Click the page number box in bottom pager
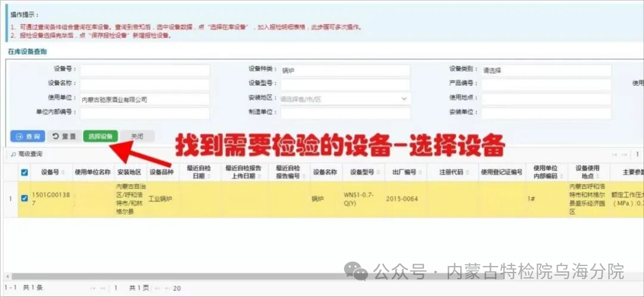The height and width of the screenshot is (297, 644). pyautogui.click(x=117, y=289)
